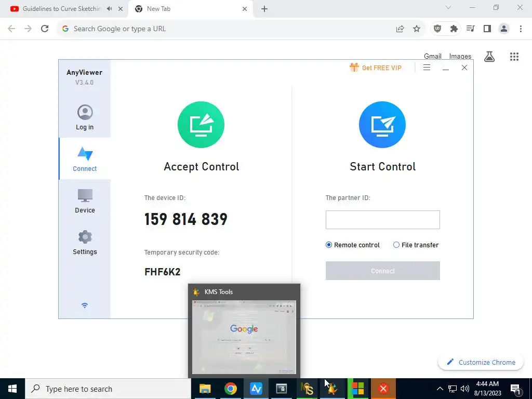Open the Chrome tab search dropdown arrow
The image size is (532, 399).
pyautogui.click(x=448, y=7)
